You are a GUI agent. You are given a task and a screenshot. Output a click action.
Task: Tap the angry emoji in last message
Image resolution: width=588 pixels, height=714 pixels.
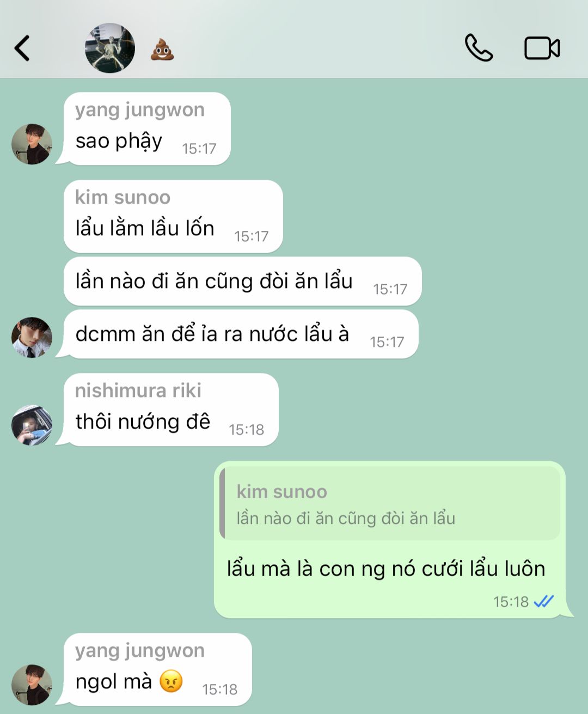[171, 681]
